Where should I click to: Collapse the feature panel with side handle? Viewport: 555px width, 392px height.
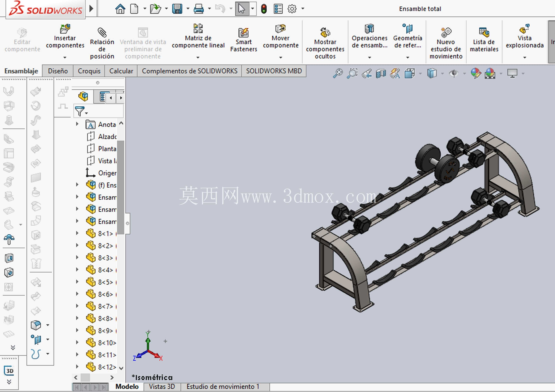pos(128,223)
